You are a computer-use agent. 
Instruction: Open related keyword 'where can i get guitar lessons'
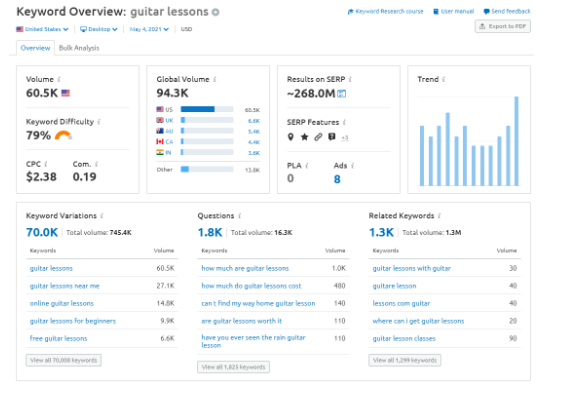(x=418, y=321)
